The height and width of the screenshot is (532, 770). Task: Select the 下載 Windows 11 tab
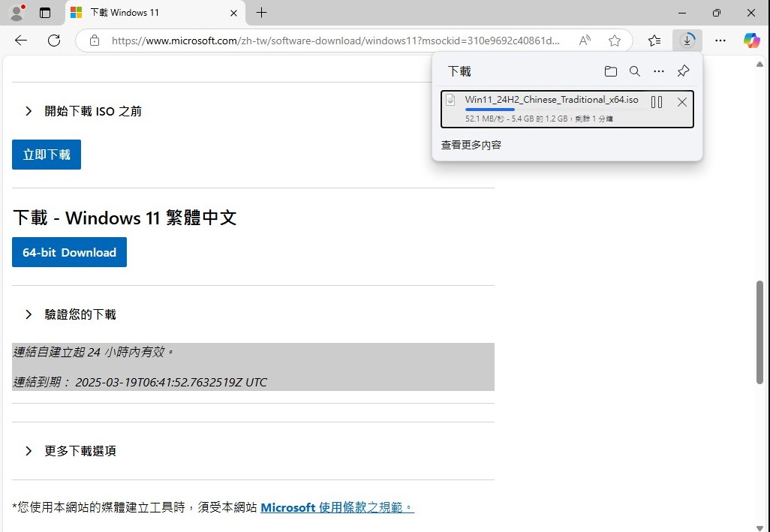[155, 13]
